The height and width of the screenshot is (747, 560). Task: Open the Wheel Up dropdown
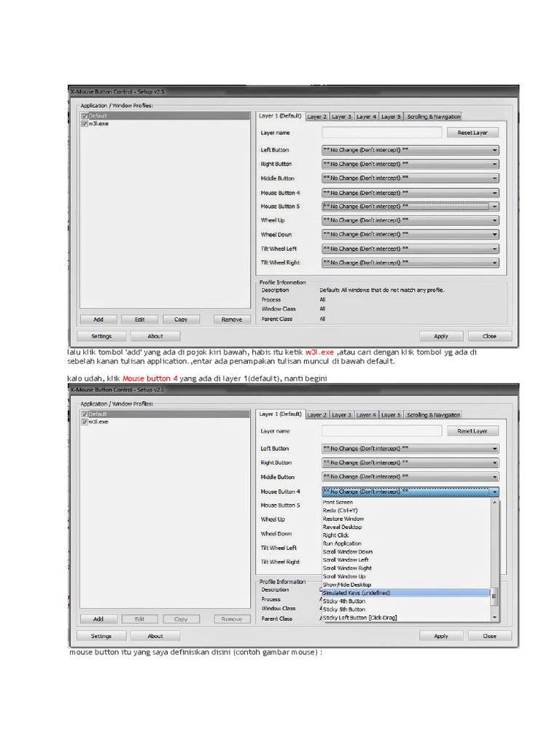click(x=410, y=220)
